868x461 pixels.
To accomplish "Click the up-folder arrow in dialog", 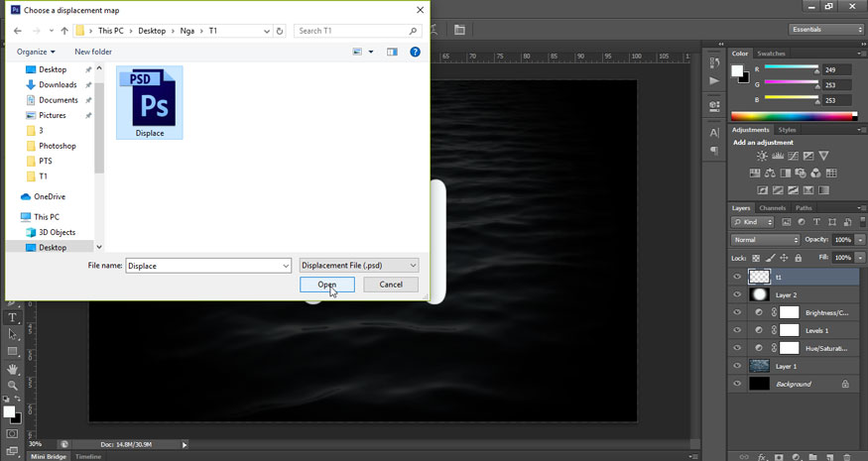I will (64, 31).
